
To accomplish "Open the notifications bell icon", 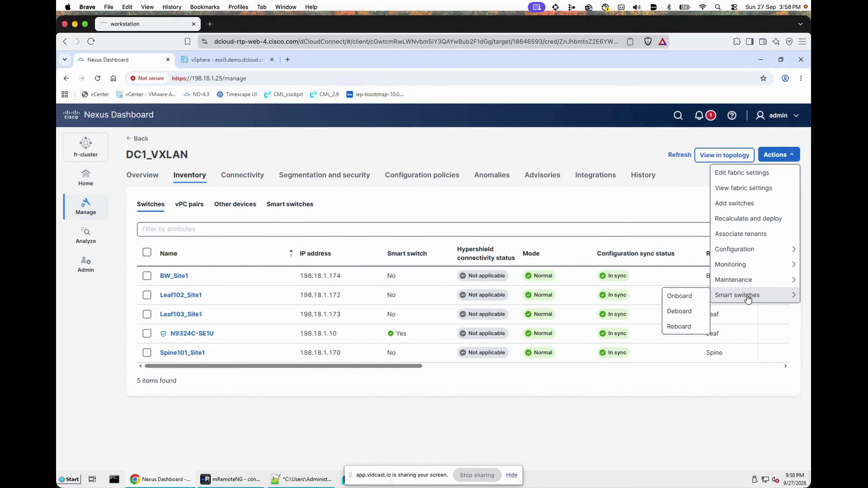I will 699,115.
